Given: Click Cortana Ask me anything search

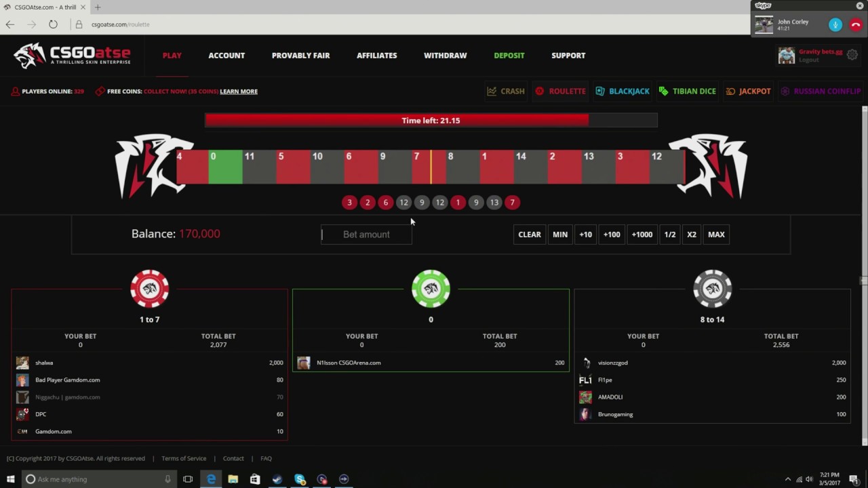Looking at the screenshot, I should [x=99, y=479].
